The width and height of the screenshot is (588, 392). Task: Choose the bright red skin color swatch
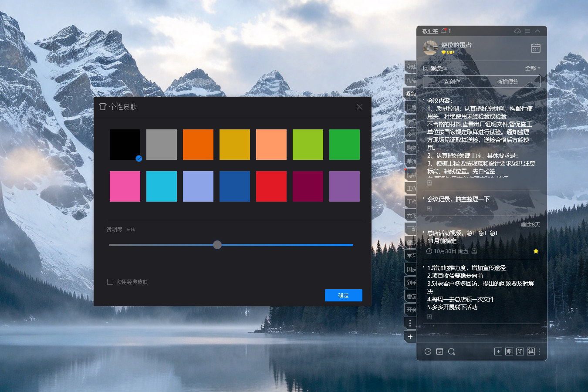click(271, 186)
